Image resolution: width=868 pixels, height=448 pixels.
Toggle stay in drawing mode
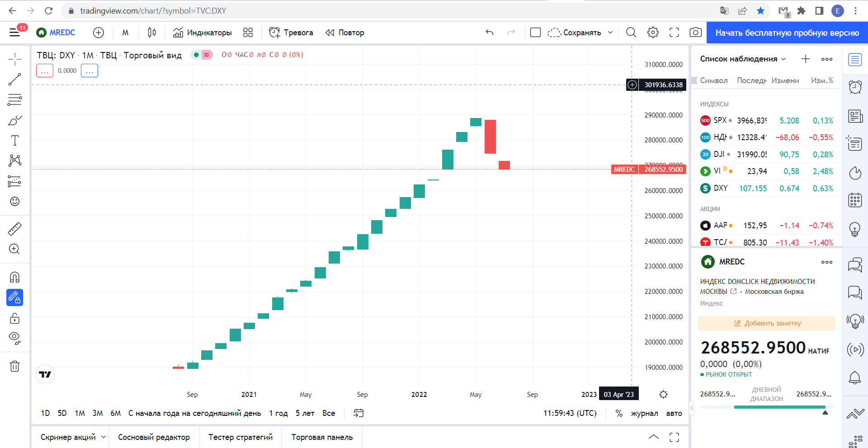pyautogui.click(x=15, y=297)
